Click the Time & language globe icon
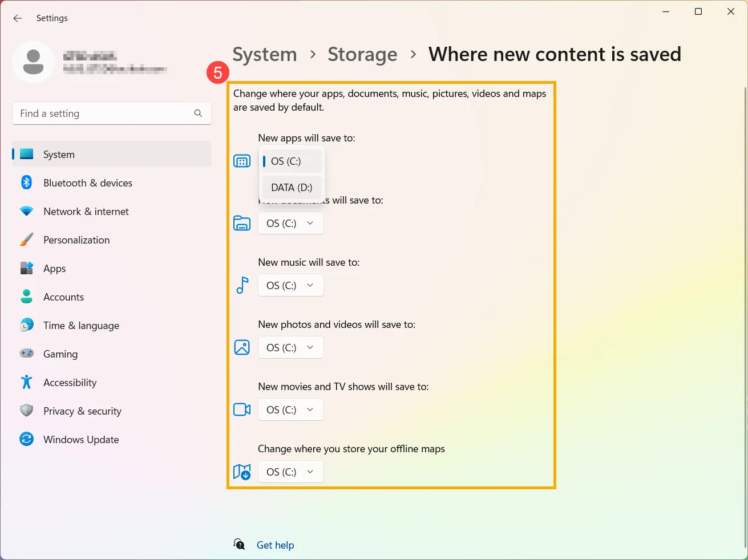The height and width of the screenshot is (560, 748). (27, 325)
